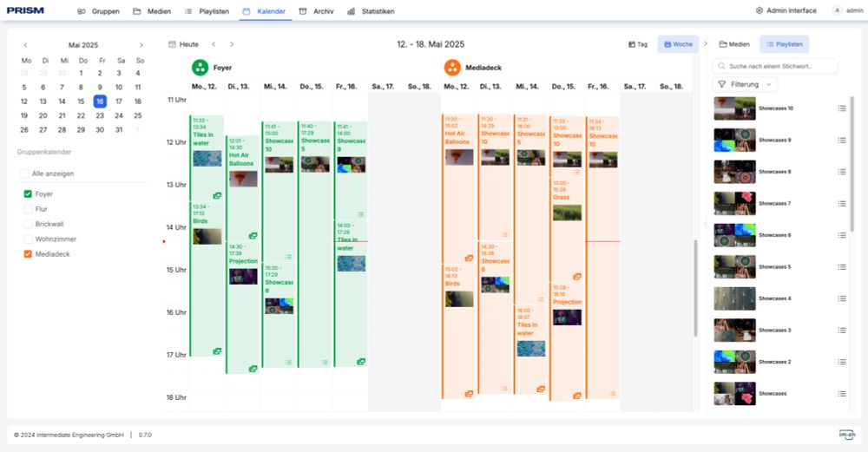The height and width of the screenshot is (452, 868).
Task: Uncheck the Foyer group checkbox
Action: coord(28,194)
